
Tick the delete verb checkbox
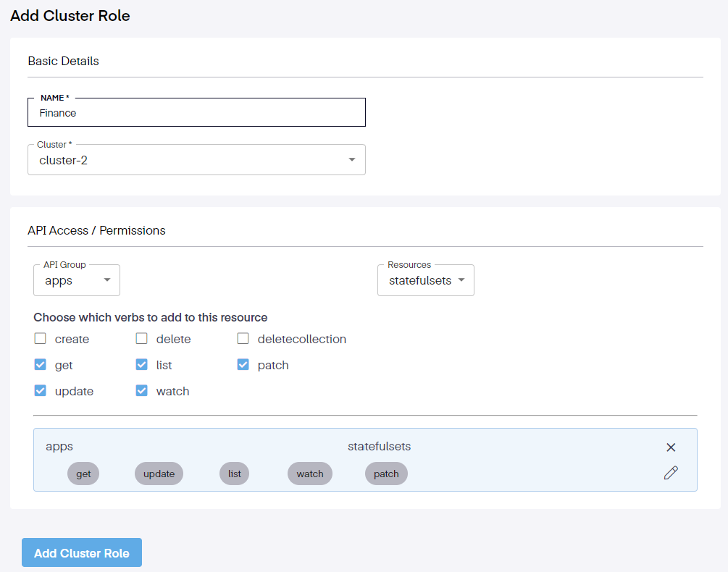click(x=142, y=339)
